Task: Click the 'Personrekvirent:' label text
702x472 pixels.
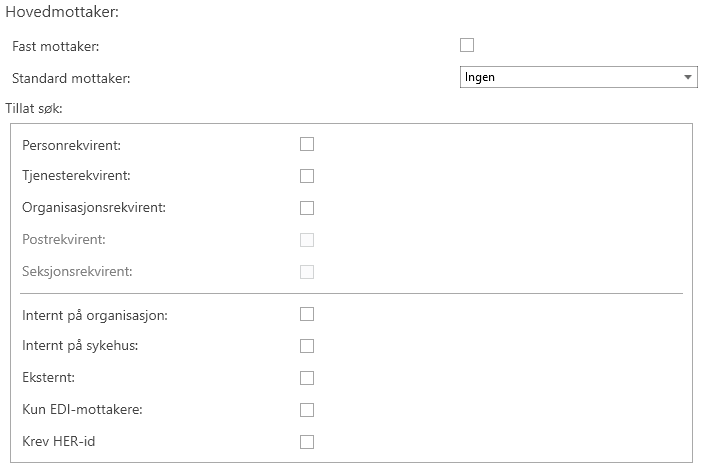Action: (71, 146)
